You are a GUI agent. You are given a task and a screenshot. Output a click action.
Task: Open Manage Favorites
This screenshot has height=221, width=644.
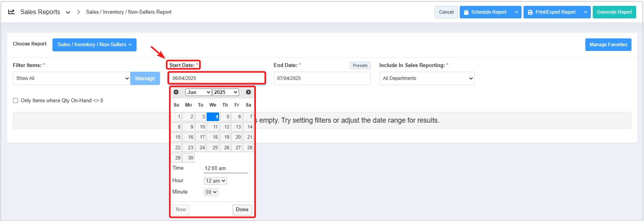[x=608, y=45]
